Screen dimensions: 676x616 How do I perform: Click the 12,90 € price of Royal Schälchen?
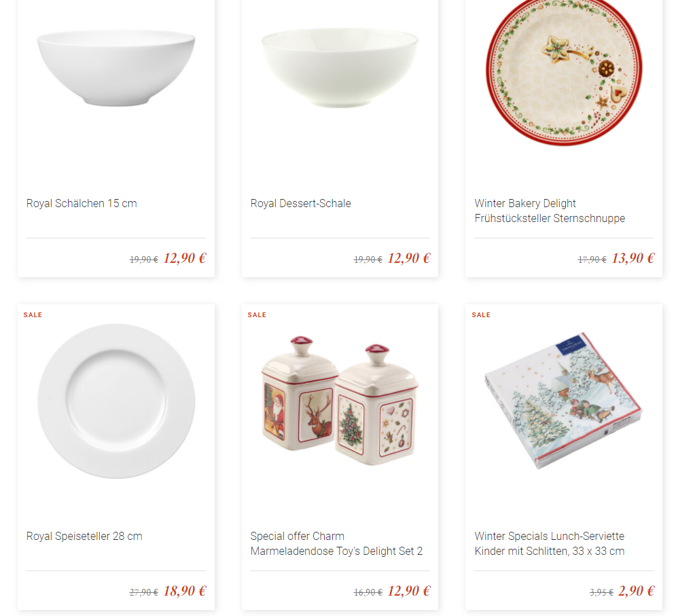(185, 258)
